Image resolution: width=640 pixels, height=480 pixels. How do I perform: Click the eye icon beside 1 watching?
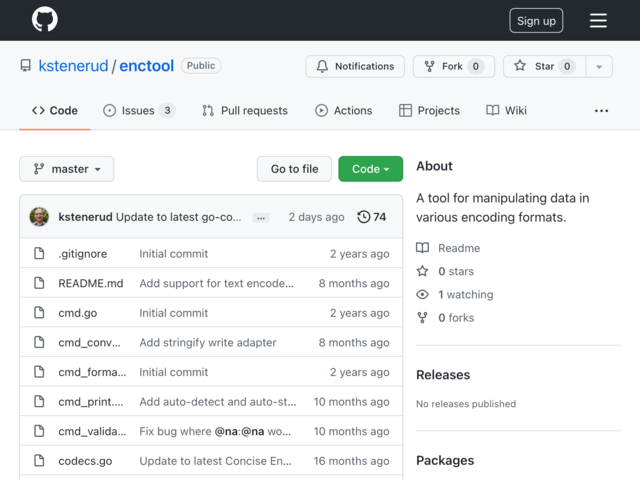click(422, 294)
